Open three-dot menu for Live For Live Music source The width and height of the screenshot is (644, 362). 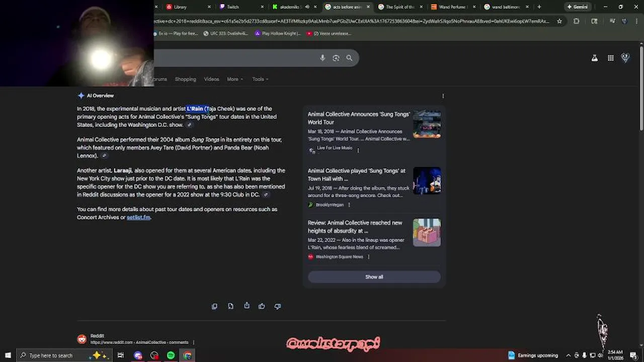click(x=358, y=150)
